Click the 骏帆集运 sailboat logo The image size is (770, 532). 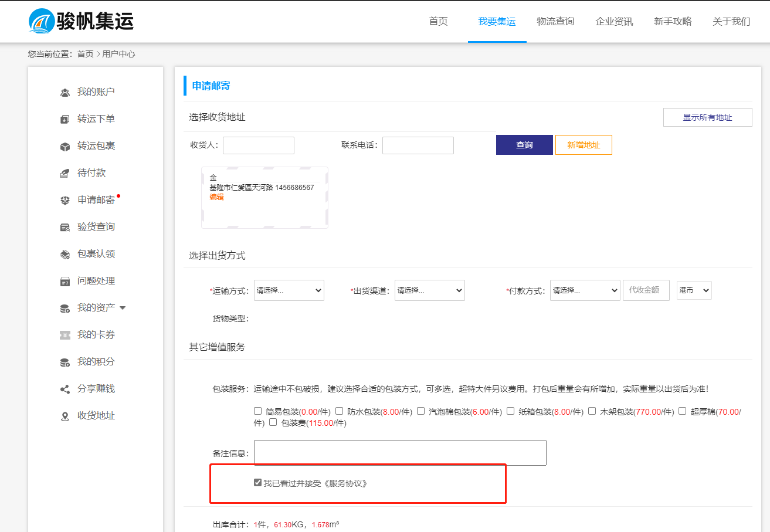point(41,22)
